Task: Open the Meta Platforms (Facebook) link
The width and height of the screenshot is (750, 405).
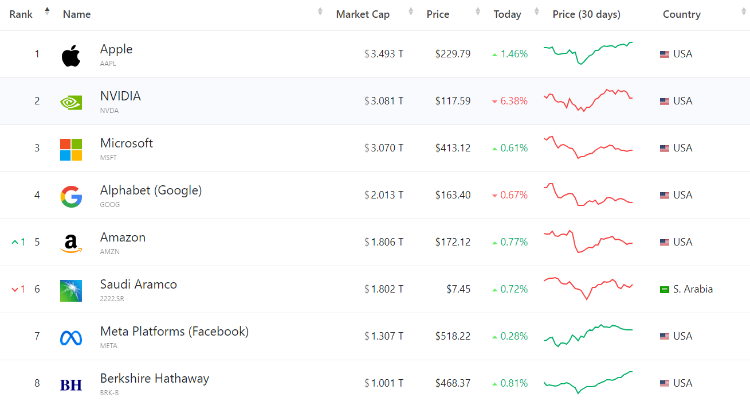Action: [174, 331]
